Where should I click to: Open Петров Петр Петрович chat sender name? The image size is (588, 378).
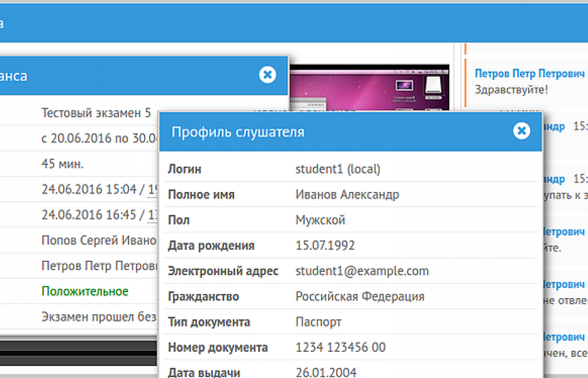pyautogui.click(x=530, y=73)
